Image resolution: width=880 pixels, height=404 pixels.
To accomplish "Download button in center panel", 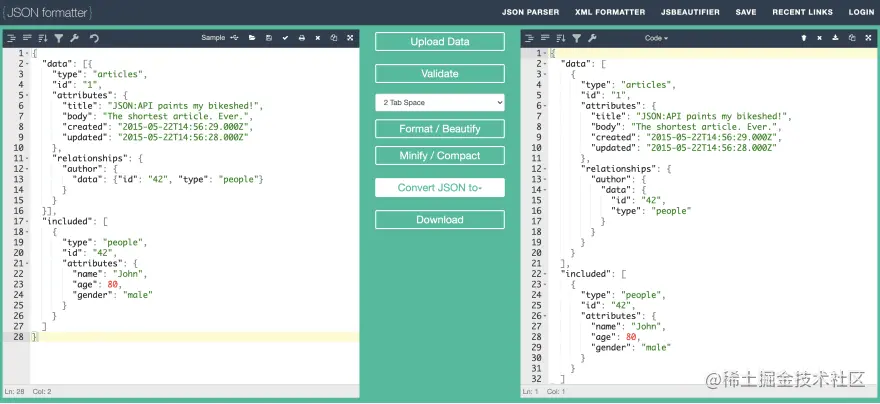I will click(440, 219).
